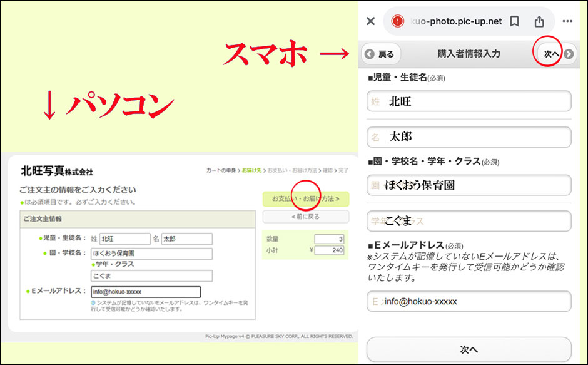Screen dimensions: 588x365
Task: Click the green お支払い・お届け方法 » button
Action: (305, 199)
